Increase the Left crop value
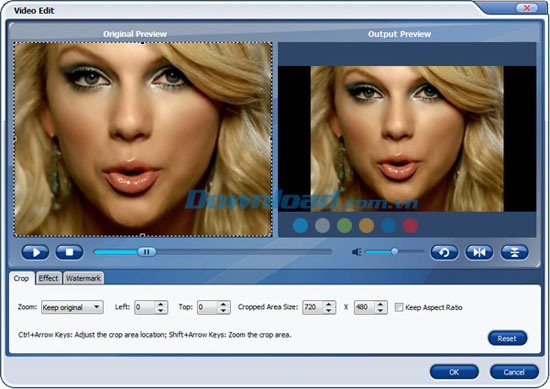This screenshot has height=389, width=550. click(161, 304)
